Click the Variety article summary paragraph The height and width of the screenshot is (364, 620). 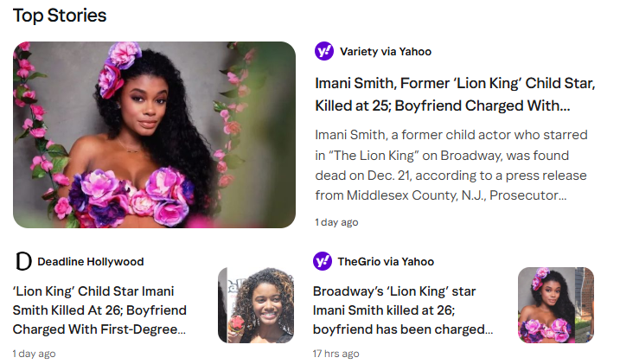[451, 165]
